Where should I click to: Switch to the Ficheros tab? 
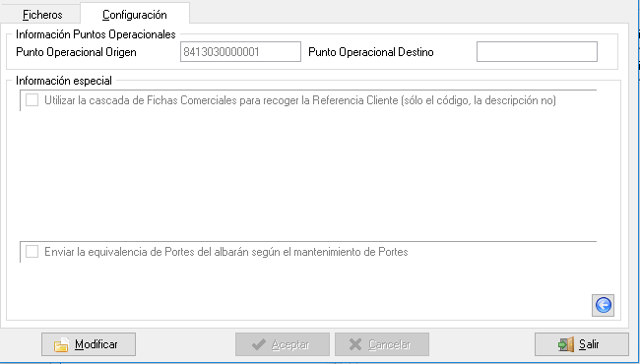(42, 15)
